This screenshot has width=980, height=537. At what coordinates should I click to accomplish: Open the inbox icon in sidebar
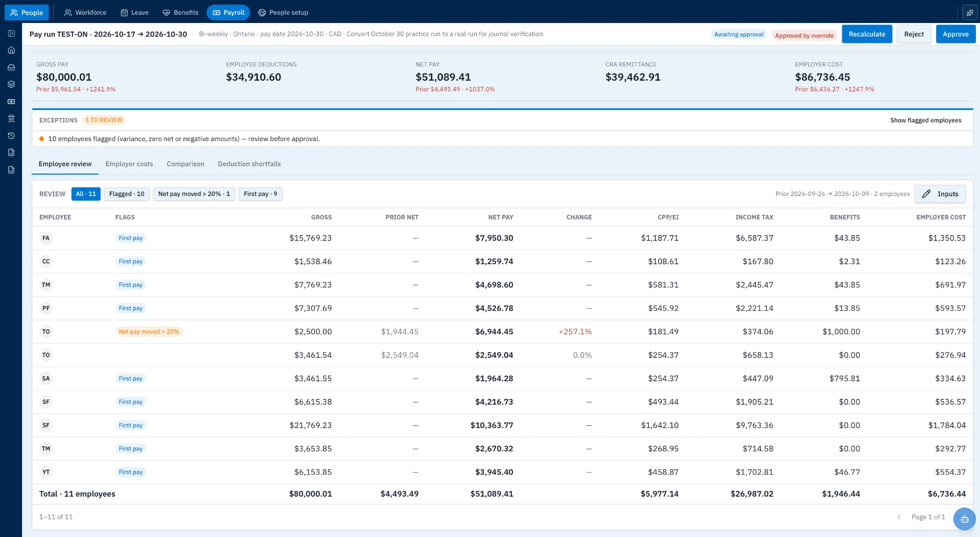click(x=11, y=67)
